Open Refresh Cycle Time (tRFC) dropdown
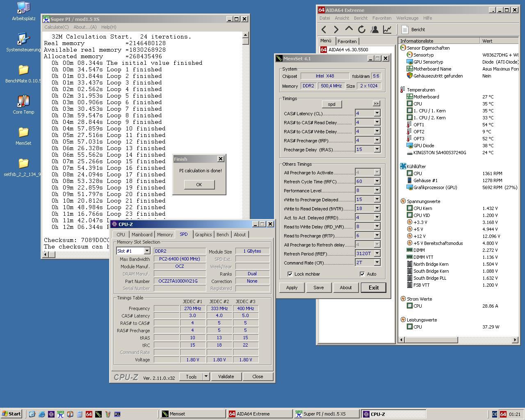 click(377, 181)
